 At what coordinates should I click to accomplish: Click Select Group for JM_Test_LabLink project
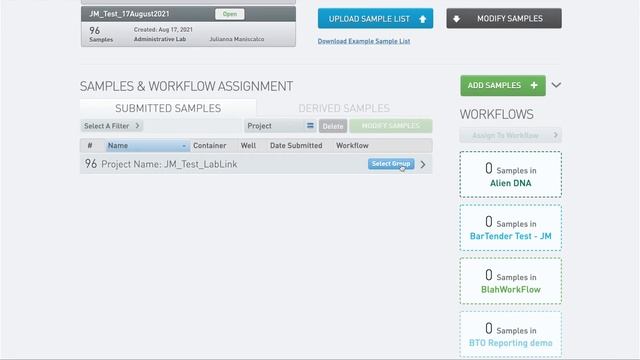[x=391, y=164]
